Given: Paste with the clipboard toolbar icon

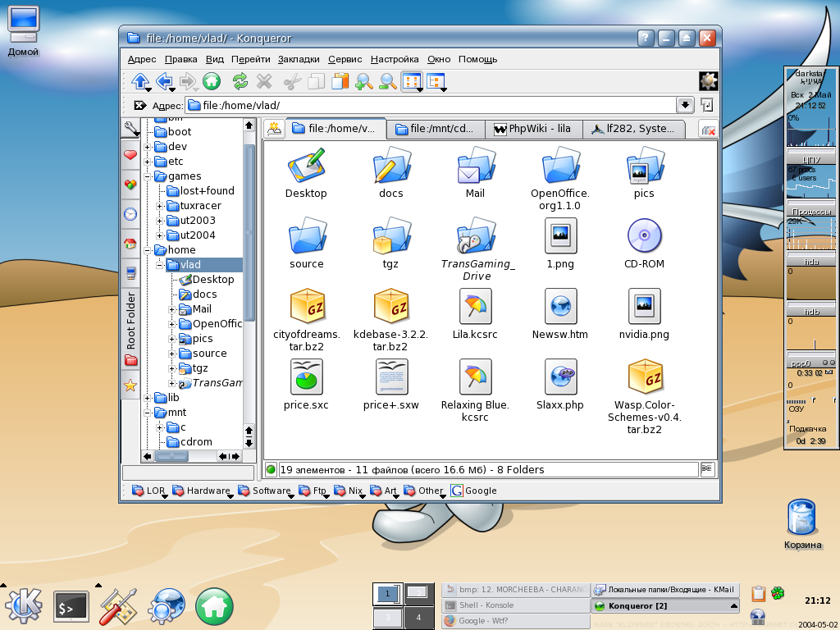Looking at the screenshot, I should (340, 81).
